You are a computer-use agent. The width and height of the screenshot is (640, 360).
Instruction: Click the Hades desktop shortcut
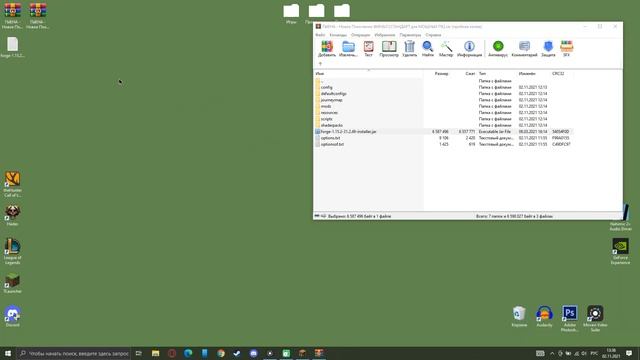(13, 215)
